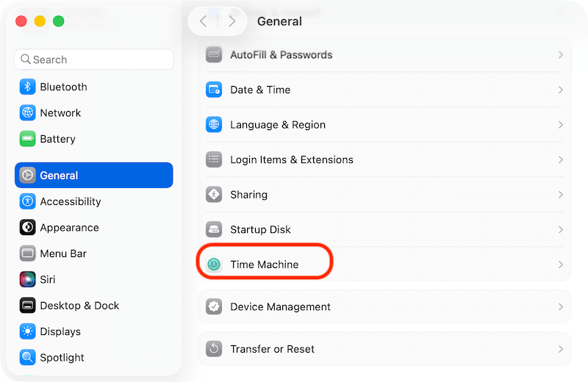Open the Sharing settings label
This screenshot has width=588, height=382.
(248, 195)
